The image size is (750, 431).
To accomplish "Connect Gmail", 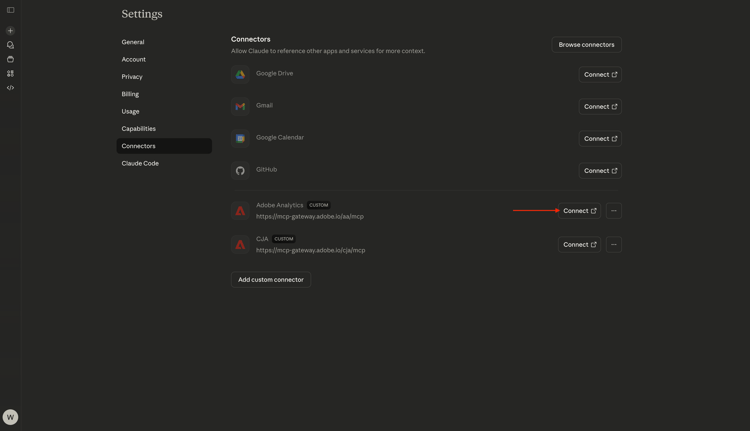I will point(600,107).
